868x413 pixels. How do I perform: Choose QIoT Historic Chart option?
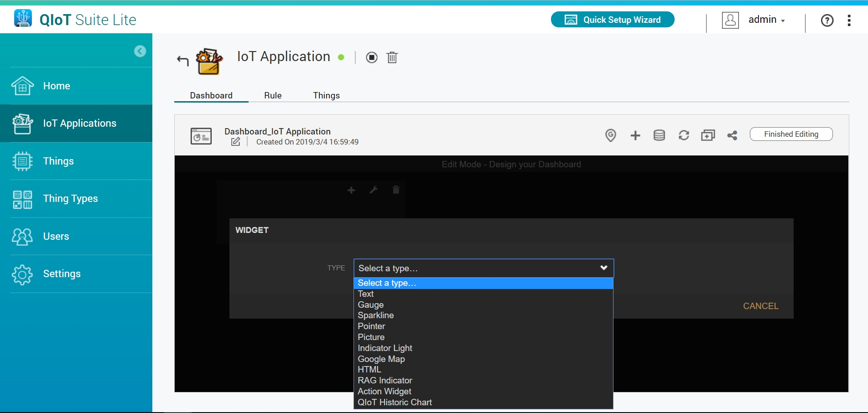395,402
